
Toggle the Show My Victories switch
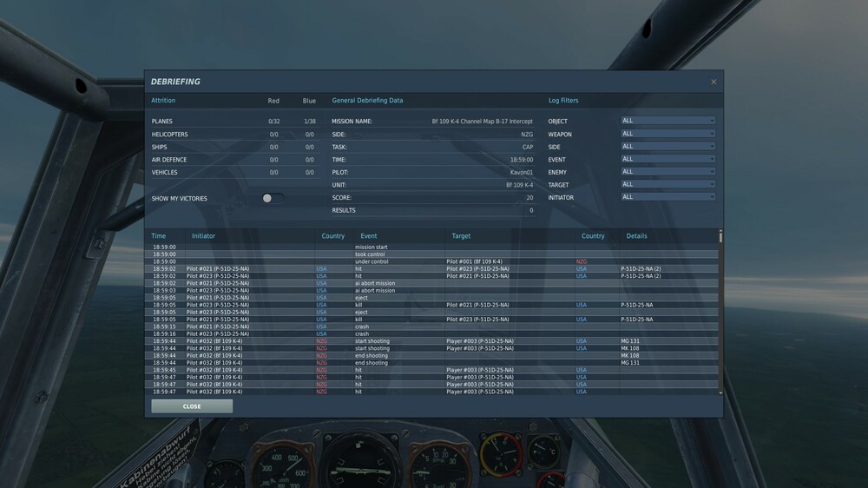273,198
